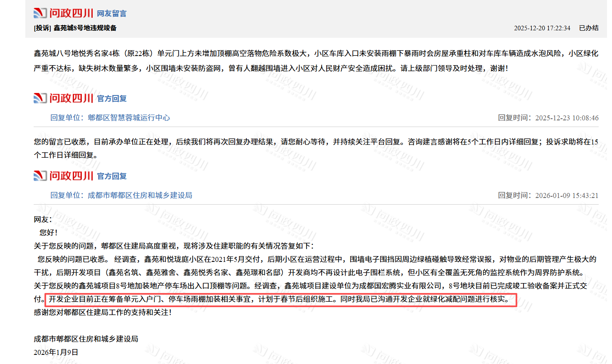Screen dimensions: 612x364
Task: Click the closing line 感谢您对郫都区住建局工作的支持和关注
Action: coord(103,313)
